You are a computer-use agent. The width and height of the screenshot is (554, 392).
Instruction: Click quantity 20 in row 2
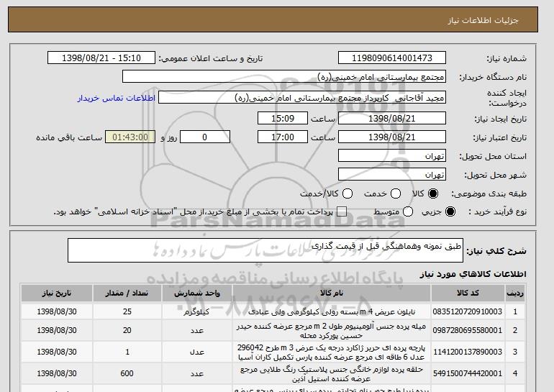click(127, 330)
